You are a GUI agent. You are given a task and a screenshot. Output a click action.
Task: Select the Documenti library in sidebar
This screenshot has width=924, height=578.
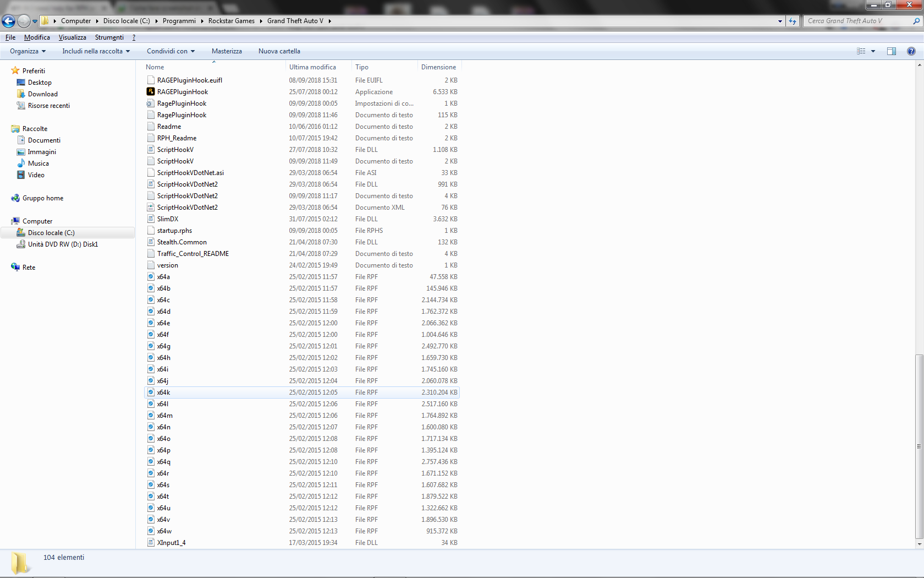44,140
